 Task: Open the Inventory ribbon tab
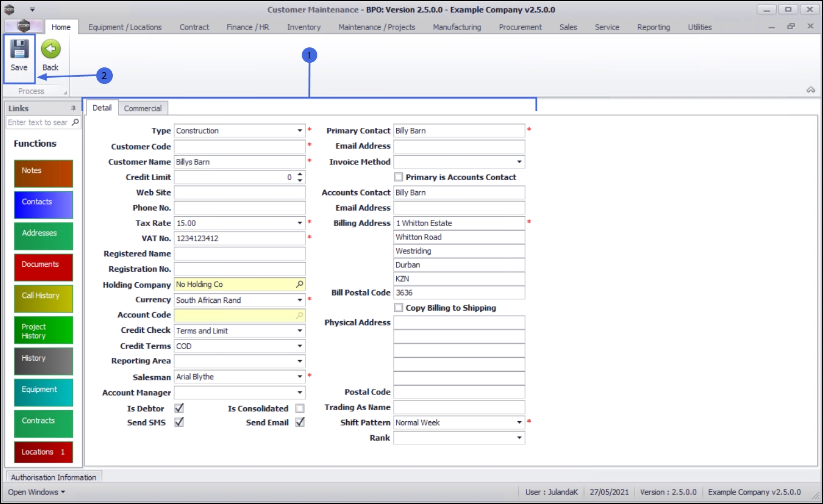304,27
